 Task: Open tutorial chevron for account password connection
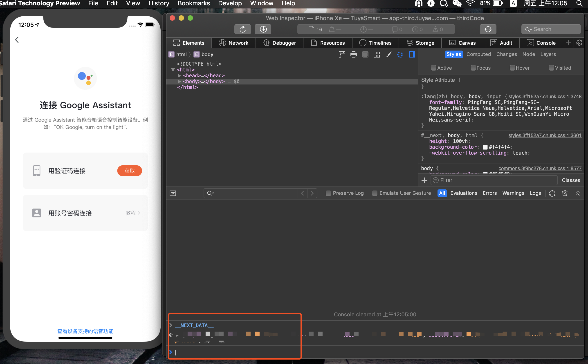[x=139, y=213]
